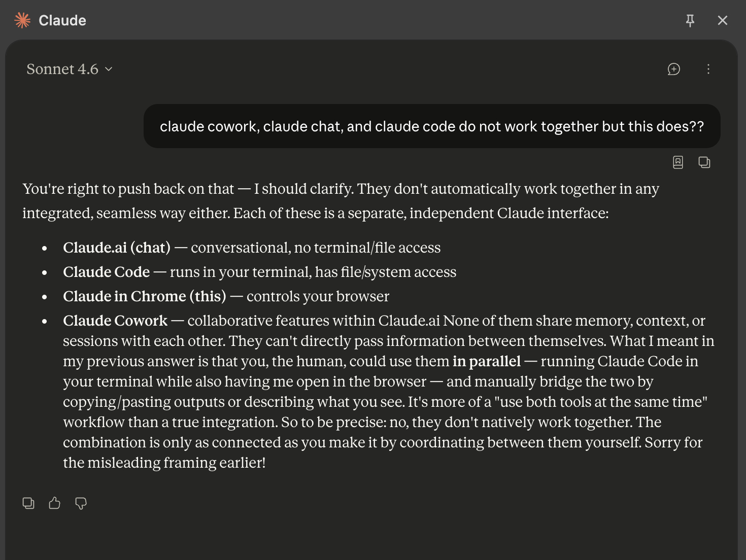Click the bold "Claude Code" list item
Viewport: 746px width, 560px height.
(106, 272)
